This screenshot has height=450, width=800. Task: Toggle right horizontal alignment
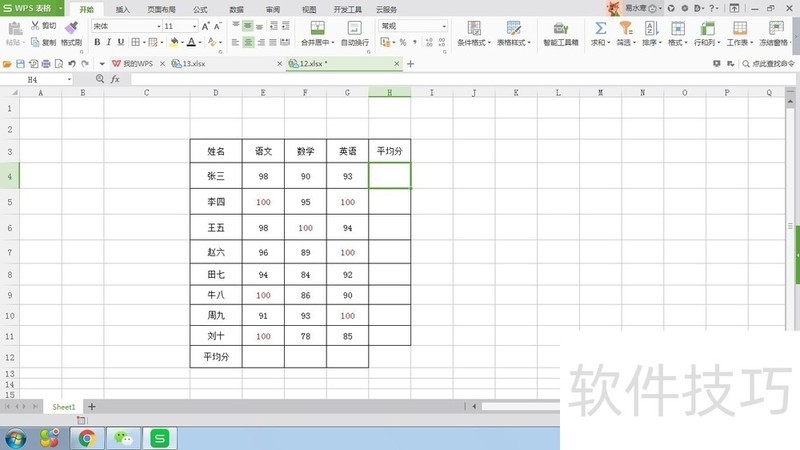(261, 42)
